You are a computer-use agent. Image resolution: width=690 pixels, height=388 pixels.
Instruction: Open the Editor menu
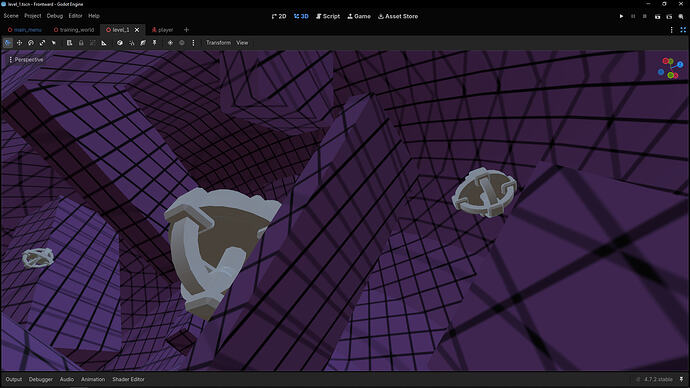pyautogui.click(x=75, y=16)
